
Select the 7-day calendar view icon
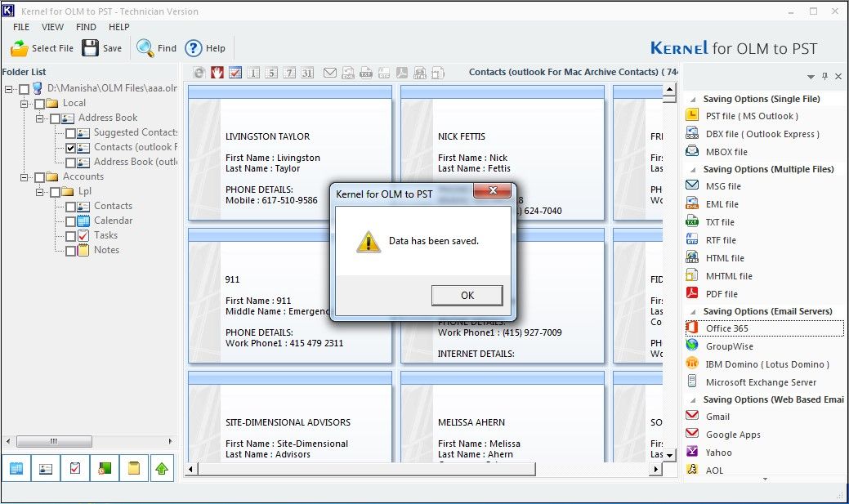290,73
